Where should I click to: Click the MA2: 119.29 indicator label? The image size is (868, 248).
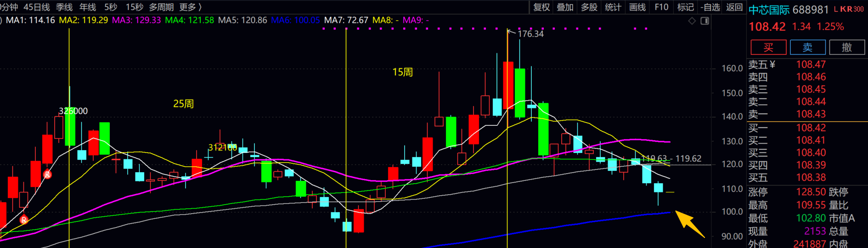pos(84,20)
